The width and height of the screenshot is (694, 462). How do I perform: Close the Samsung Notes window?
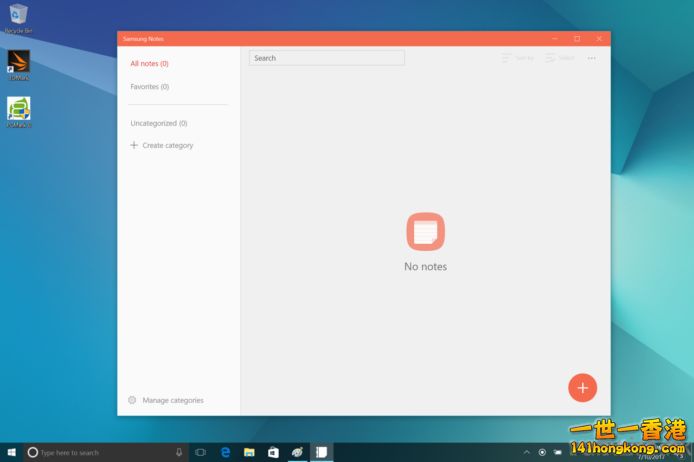599,38
